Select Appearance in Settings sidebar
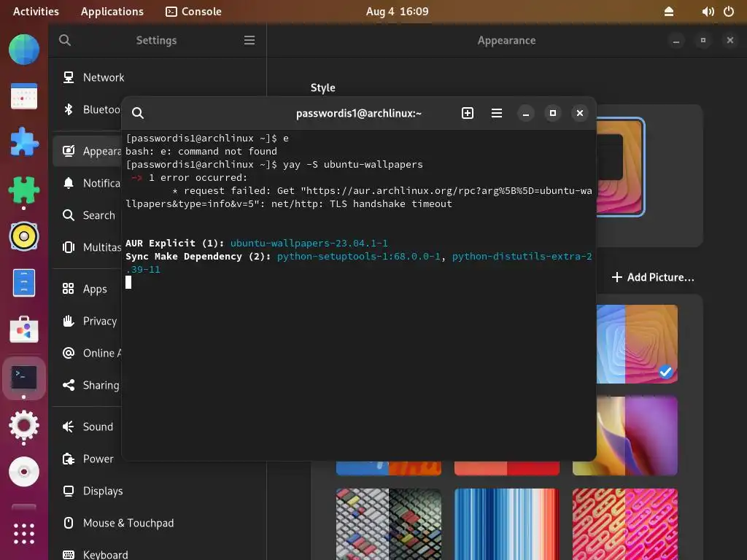Image resolution: width=747 pixels, height=560 pixels. pos(87,151)
